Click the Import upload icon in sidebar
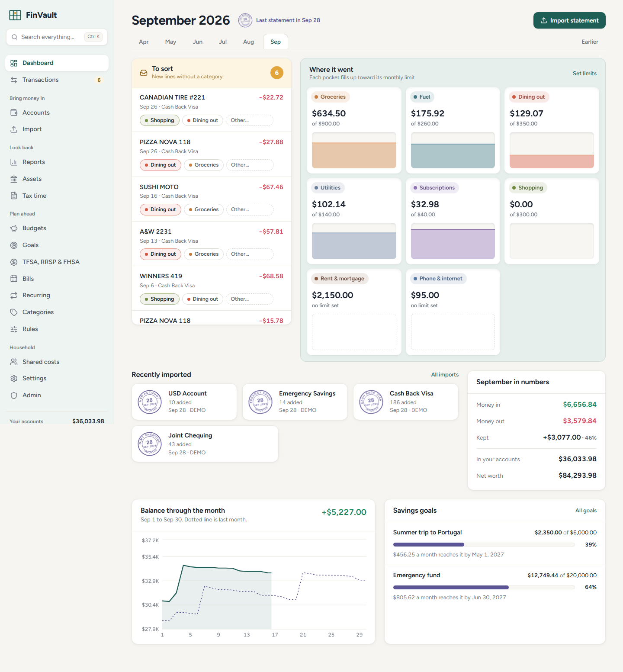The width and height of the screenshot is (623, 672). pyautogui.click(x=14, y=129)
